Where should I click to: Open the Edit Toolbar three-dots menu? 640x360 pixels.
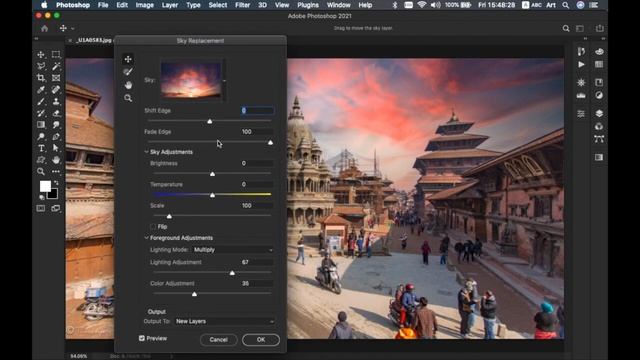[56, 171]
